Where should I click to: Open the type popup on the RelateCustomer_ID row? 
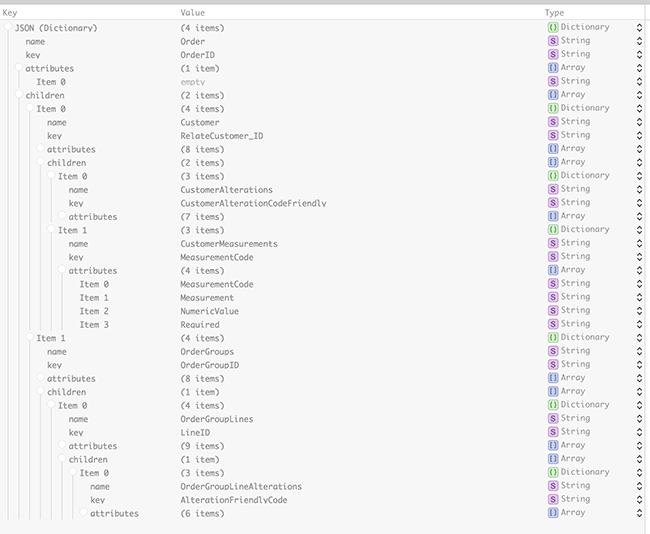(639, 135)
